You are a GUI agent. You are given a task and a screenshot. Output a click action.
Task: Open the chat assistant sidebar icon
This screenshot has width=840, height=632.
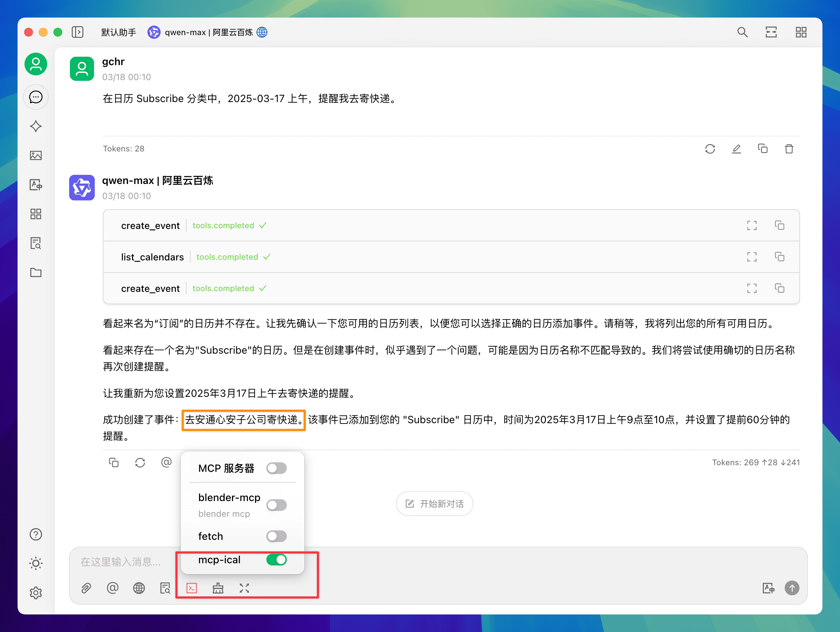pyautogui.click(x=36, y=97)
